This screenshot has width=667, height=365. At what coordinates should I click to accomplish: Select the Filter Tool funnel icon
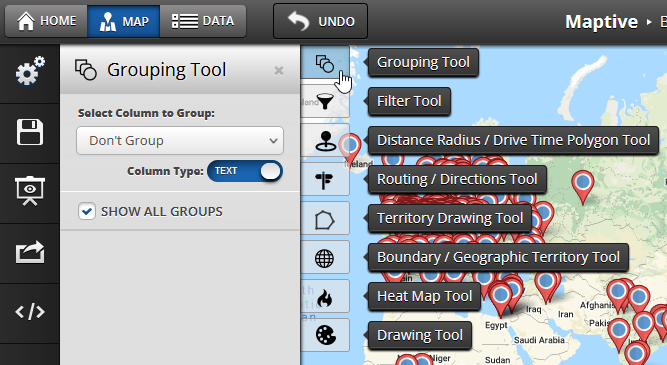(325, 101)
